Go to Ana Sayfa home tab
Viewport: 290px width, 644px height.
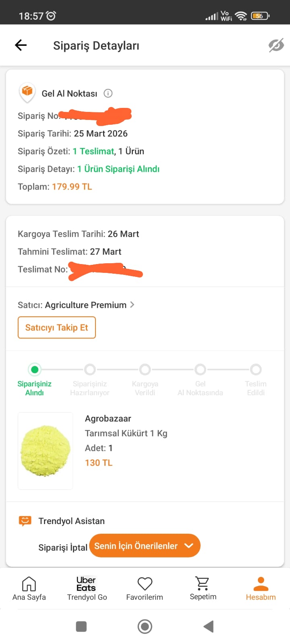tap(29, 588)
